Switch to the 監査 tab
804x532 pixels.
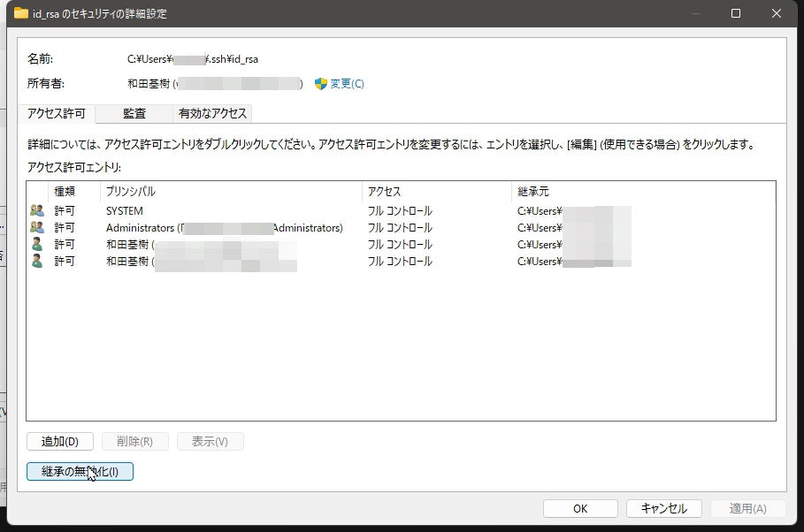pyautogui.click(x=134, y=113)
